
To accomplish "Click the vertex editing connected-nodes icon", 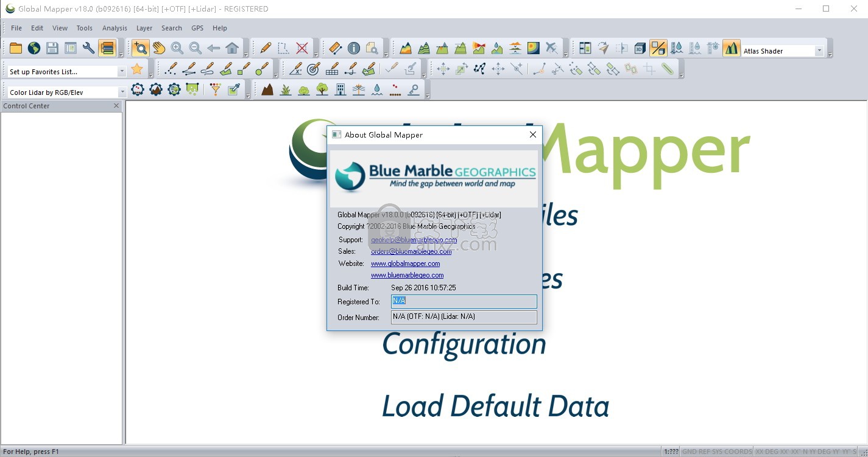I will (x=480, y=69).
